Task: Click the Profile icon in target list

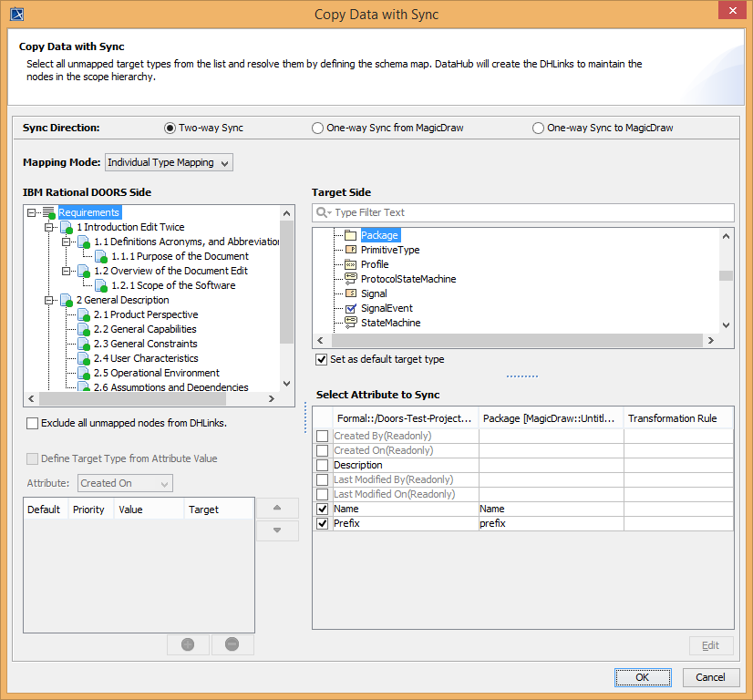Action: [351, 264]
